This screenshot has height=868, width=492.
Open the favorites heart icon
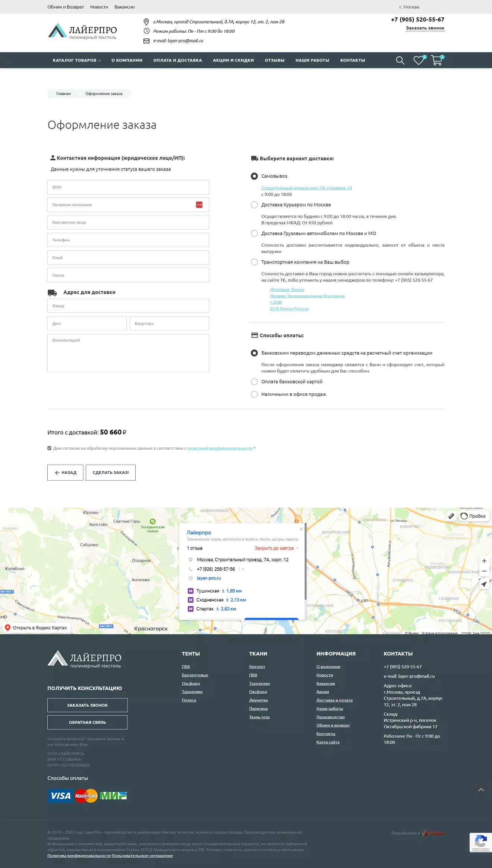pos(419,60)
